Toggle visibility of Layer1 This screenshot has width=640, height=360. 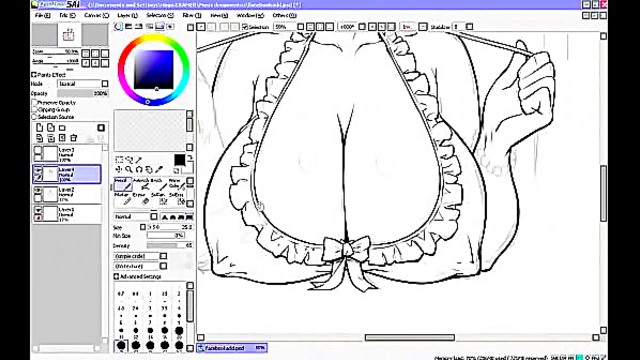(x=38, y=210)
